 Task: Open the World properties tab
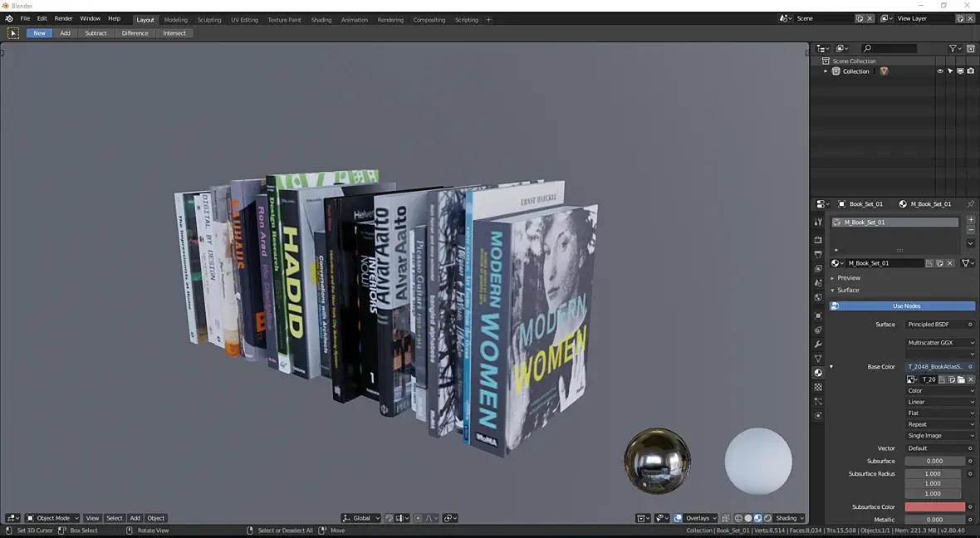pos(818,297)
